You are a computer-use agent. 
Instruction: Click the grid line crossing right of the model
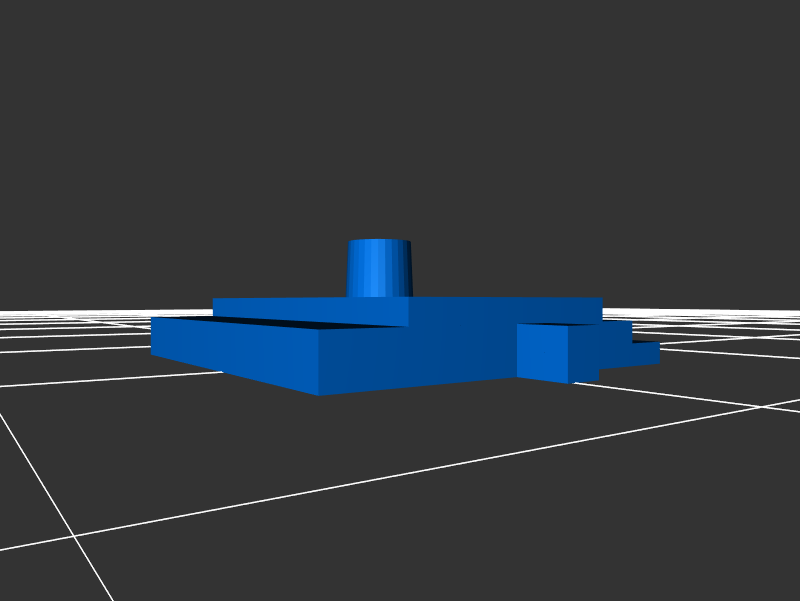click(x=762, y=407)
